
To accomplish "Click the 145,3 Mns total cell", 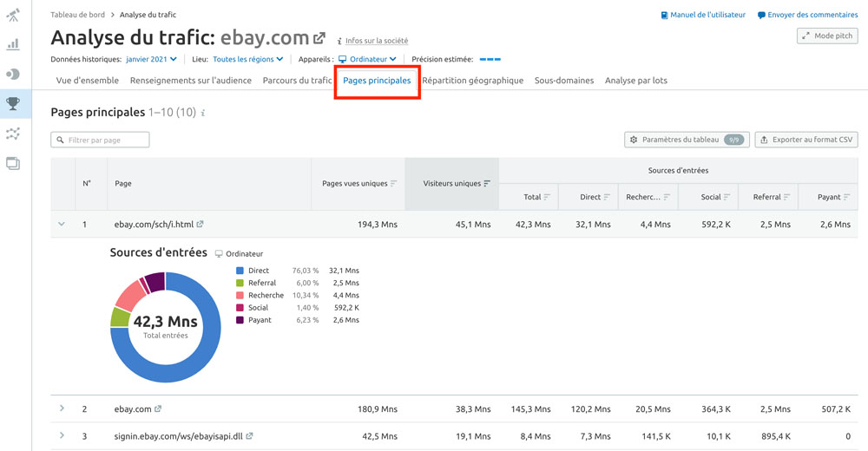I will (531, 409).
